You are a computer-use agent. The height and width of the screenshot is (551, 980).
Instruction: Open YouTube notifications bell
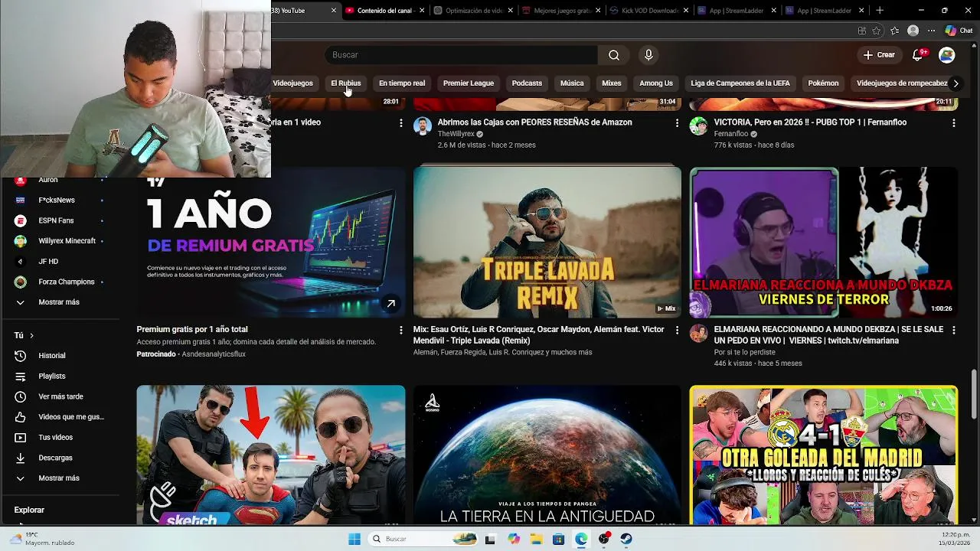pyautogui.click(x=918, y=55)
